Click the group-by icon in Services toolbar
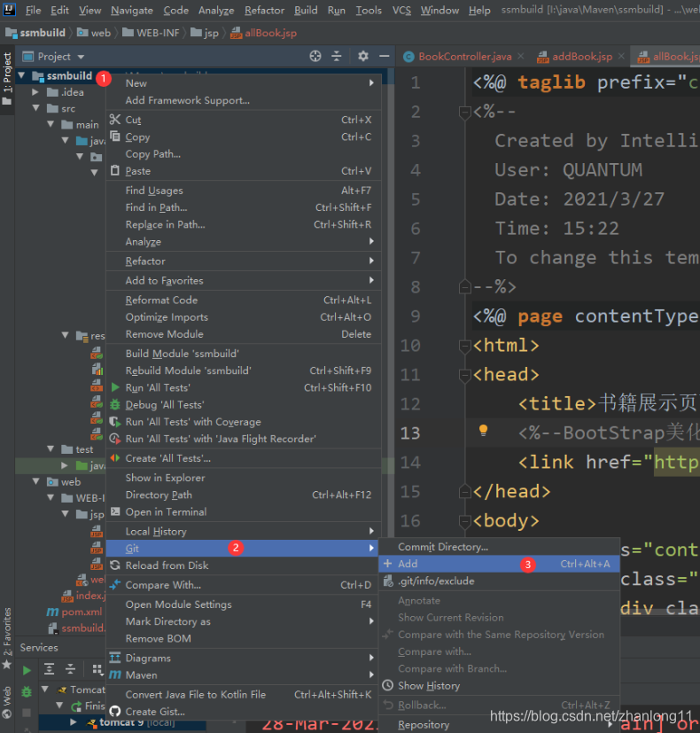 click(97, 669)
